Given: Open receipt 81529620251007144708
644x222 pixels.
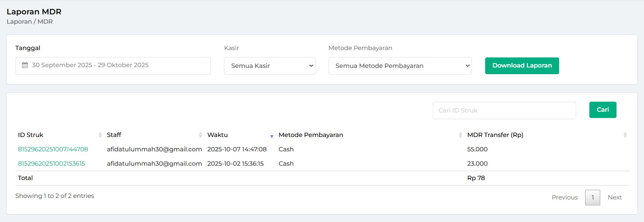Looking at the screenshot, I should tap(53, 149).
